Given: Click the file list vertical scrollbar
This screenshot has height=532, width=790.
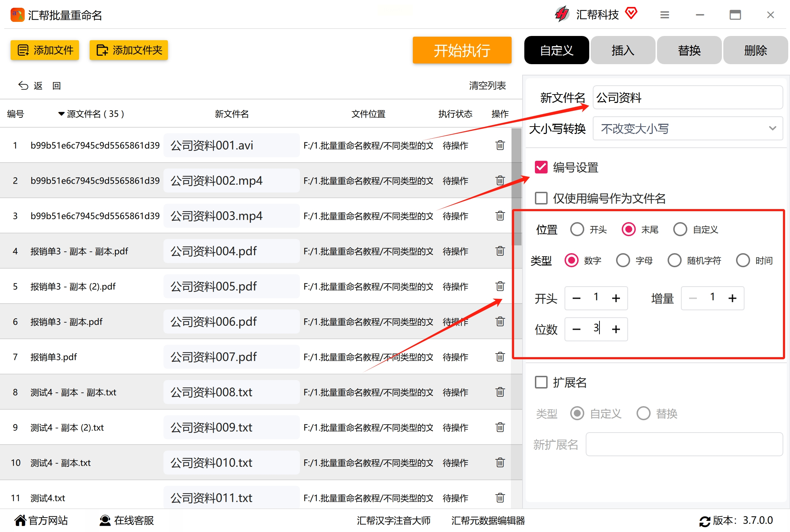Looking at the screenshot, I should 517,187.
